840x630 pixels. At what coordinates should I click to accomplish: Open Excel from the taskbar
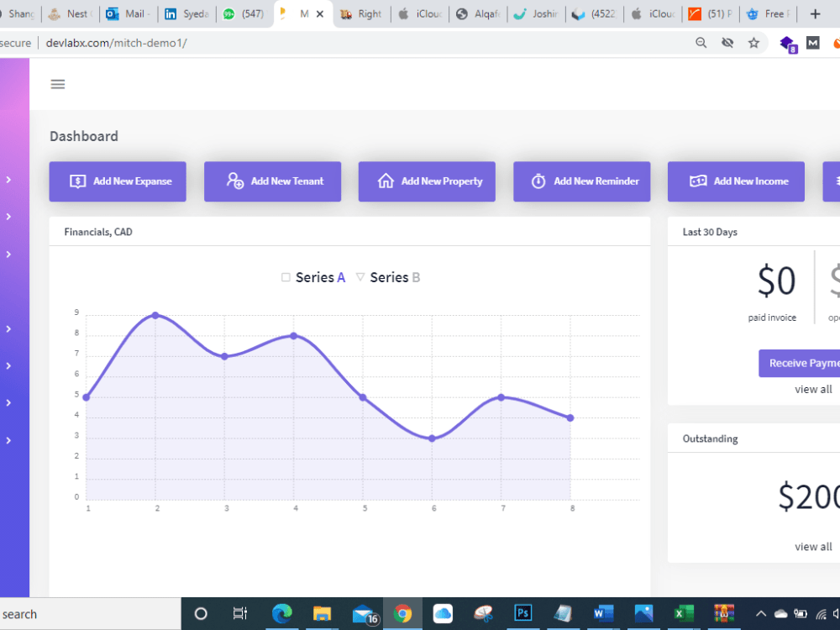coord(684,613)
